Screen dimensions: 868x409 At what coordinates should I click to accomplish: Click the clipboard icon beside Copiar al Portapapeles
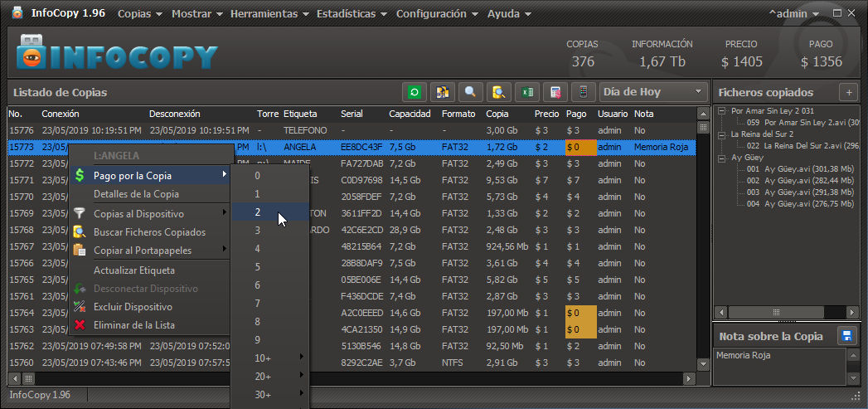[x=80, y=250]
